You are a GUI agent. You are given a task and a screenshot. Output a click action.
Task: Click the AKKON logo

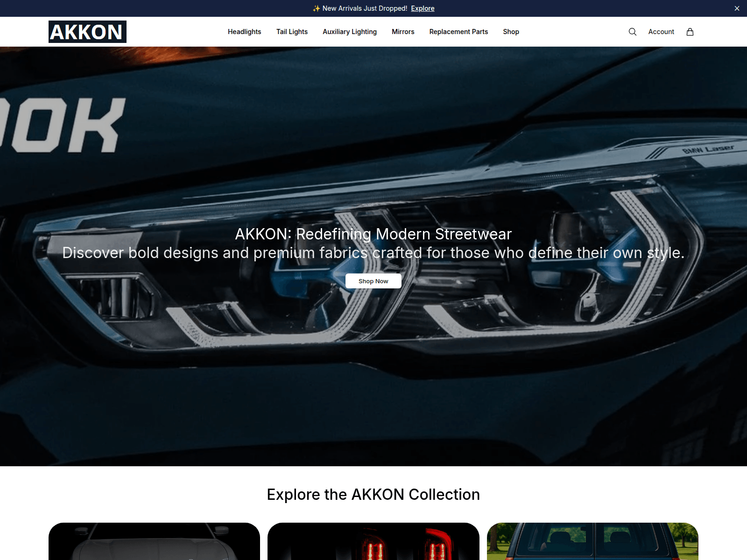[87, 32]
